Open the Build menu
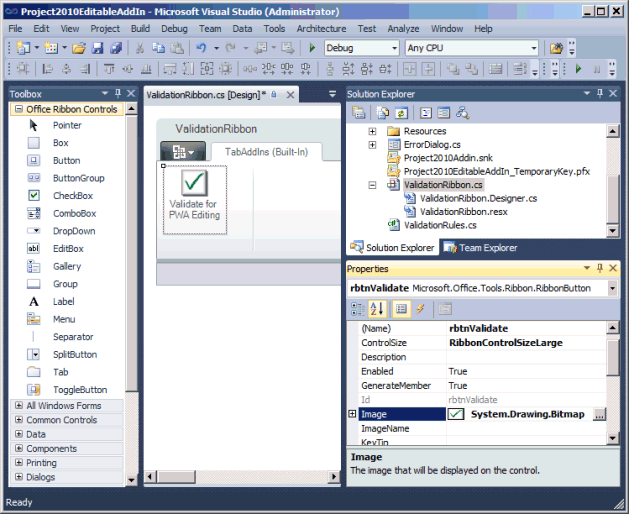This screenshot has width=629, height=514. pos(140,29)
